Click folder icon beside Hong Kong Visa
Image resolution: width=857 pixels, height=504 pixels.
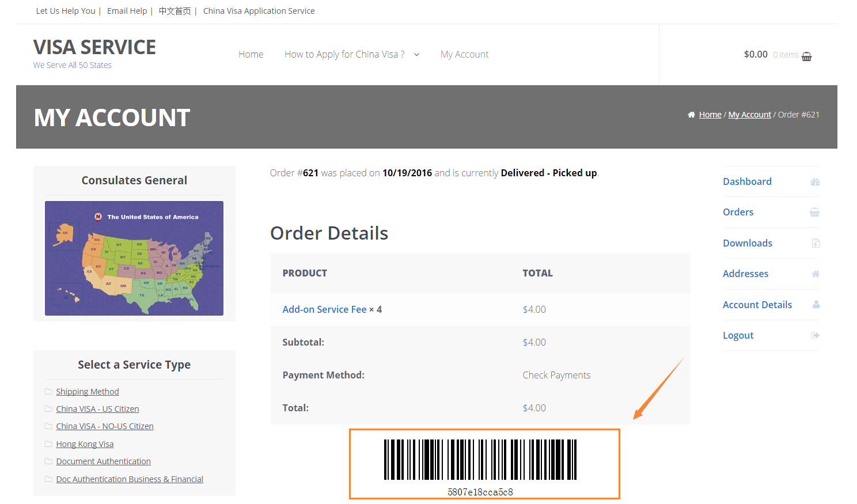point(48,444)
